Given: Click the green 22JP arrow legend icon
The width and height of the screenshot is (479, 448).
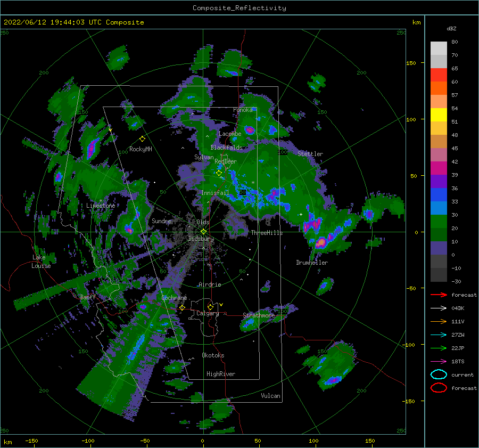Looking at the screenshot, I should 439,348.
